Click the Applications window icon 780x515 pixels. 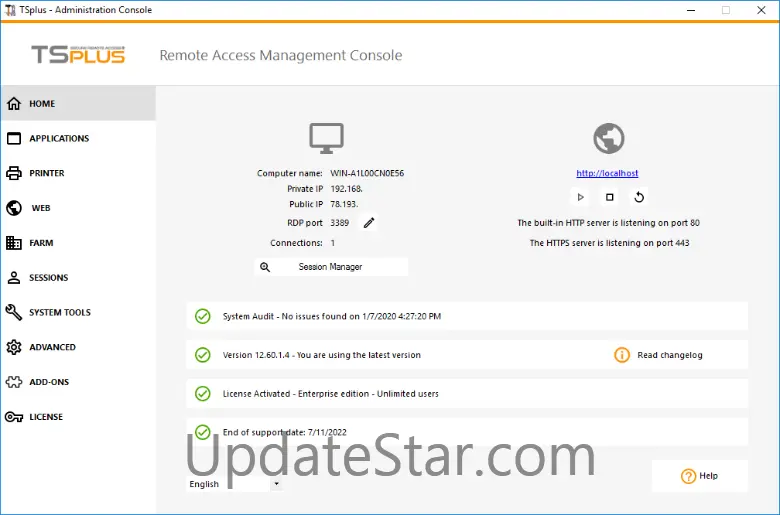[14, 138]
